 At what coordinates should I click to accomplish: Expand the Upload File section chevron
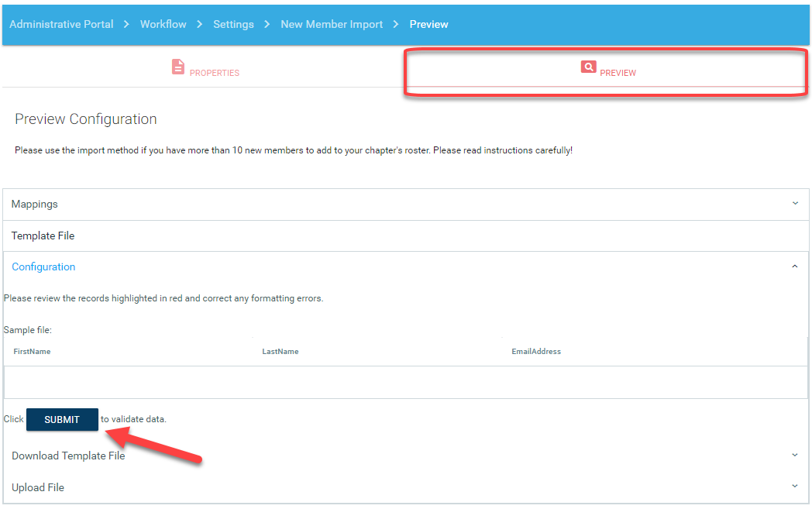(795, 487)
